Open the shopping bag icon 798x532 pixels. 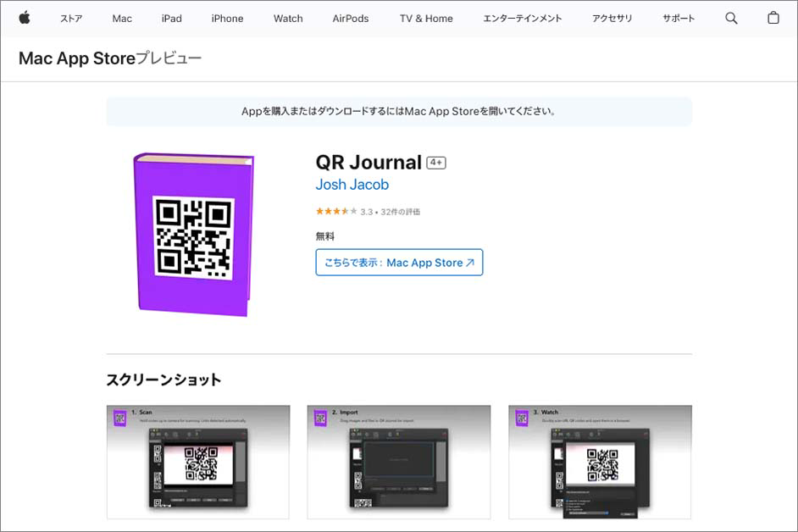[772, 17]
